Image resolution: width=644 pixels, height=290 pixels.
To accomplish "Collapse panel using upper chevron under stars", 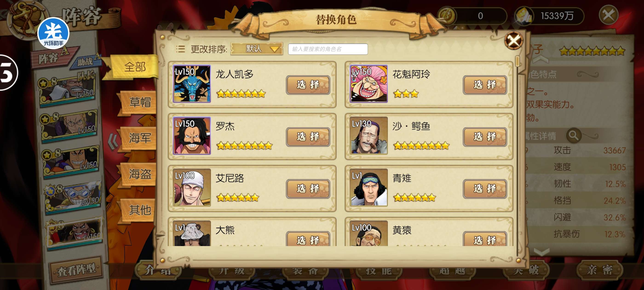I will [541, 60].
